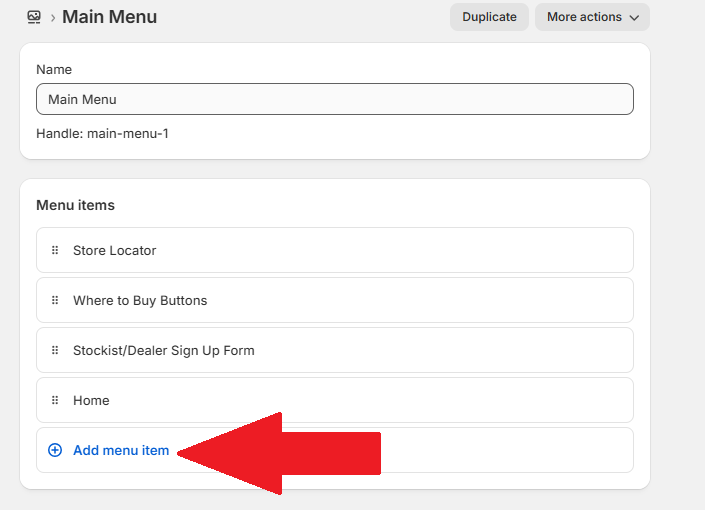Open the Store Locator menu item
This screenshot has height=510, width=705.
(x=115, y=250)
